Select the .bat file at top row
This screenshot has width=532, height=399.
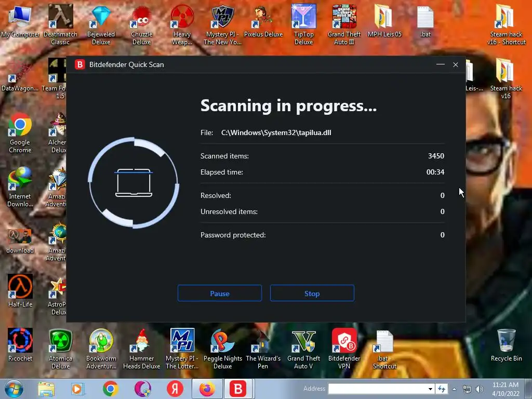click(425, 21)
